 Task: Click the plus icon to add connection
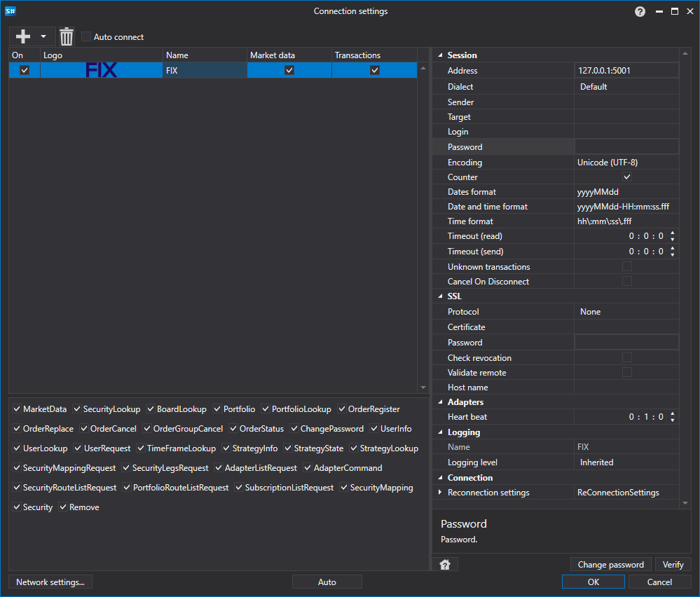point(22,36)
